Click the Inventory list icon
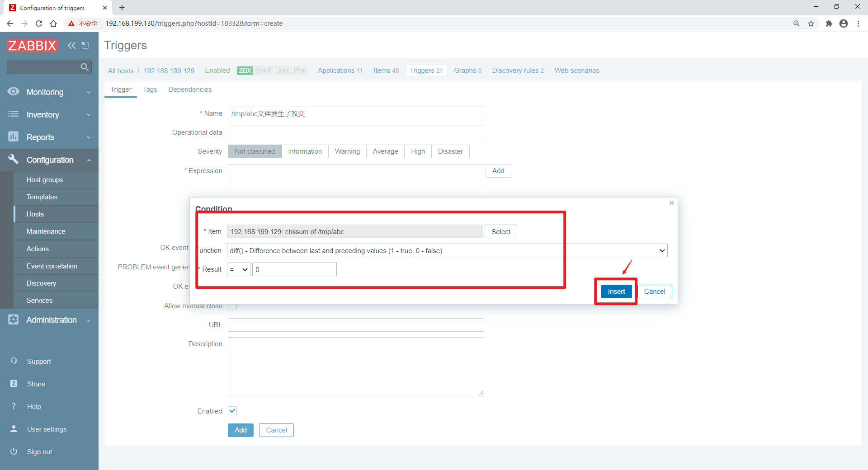The image size is (868, 470). click(14, 114)
